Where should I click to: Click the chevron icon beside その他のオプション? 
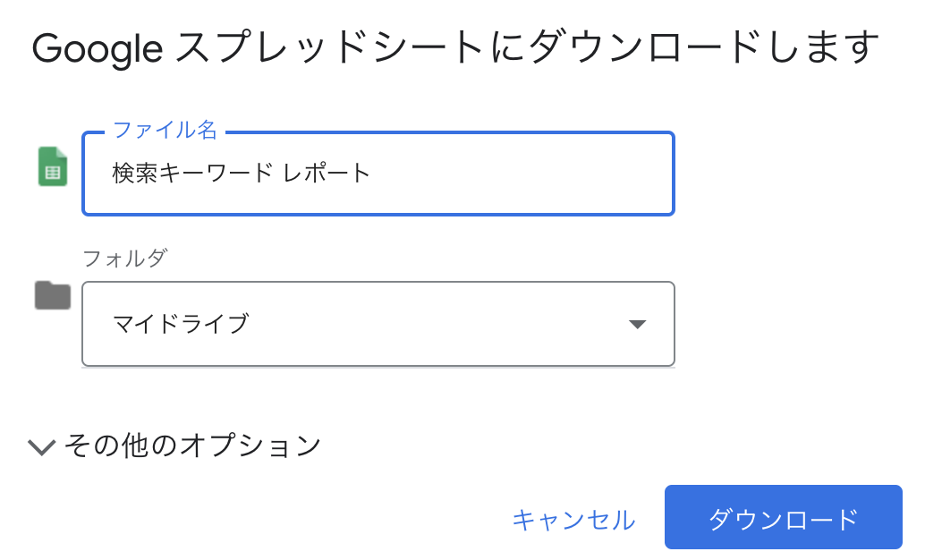pyautogui.click(x=42, y=446)
